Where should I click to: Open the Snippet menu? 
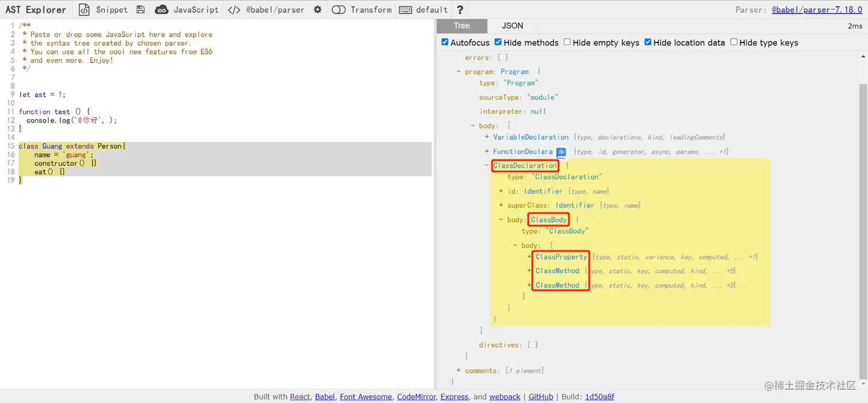point(111,10)
